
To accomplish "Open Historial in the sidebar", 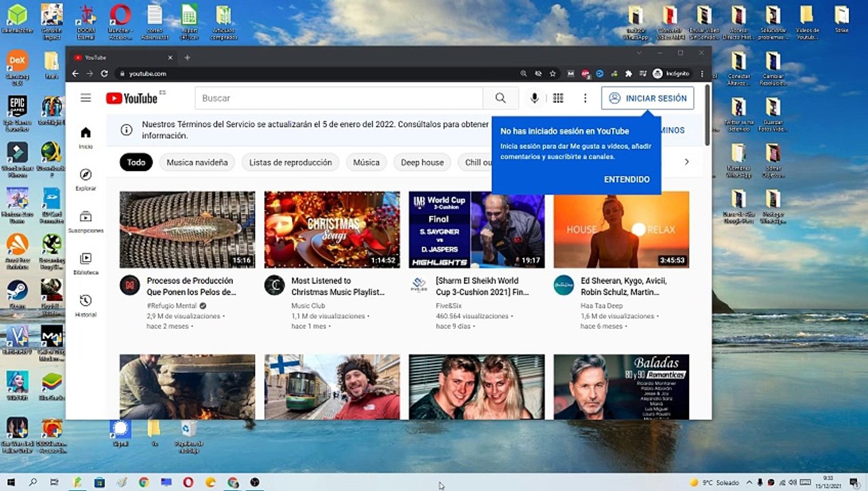I will (85, 306).
